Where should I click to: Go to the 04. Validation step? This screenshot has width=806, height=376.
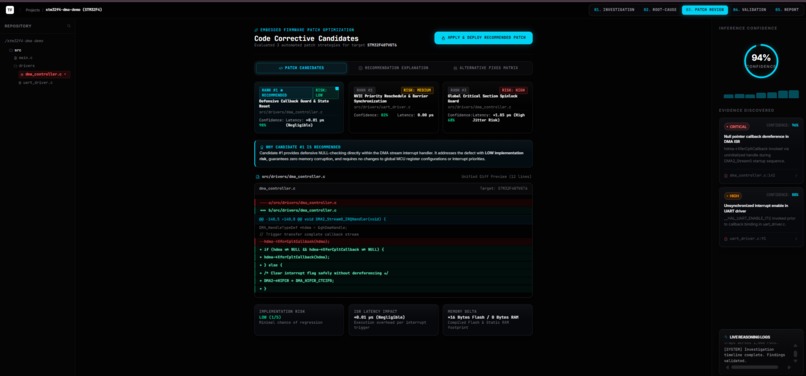(x=749, y=10)
